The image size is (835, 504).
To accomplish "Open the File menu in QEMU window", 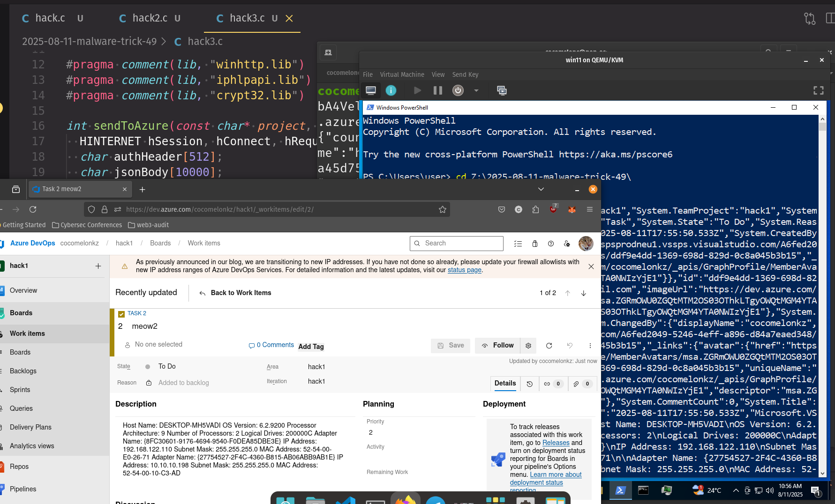I will pyautogui.click(x=368, y=74).
